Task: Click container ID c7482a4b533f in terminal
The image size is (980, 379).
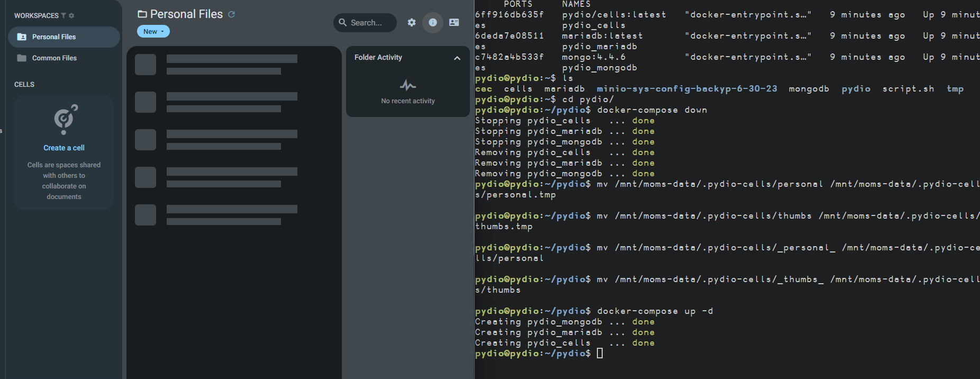Action: (510, 57)
